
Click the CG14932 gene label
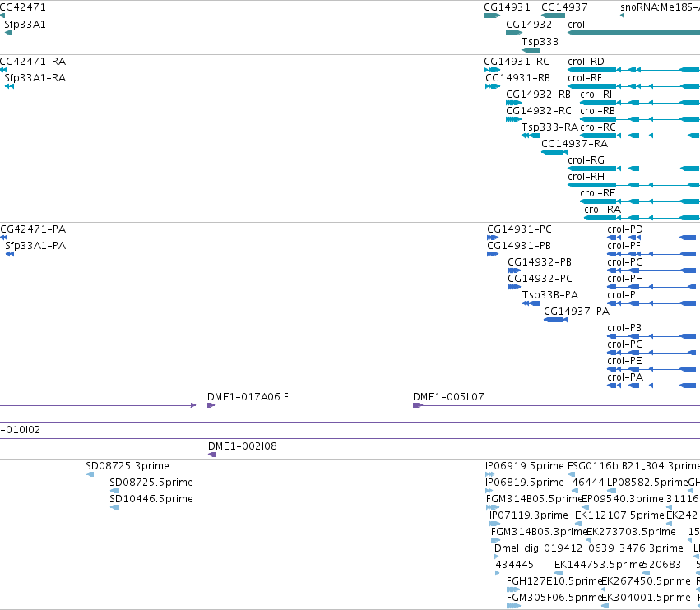tap(529, 25)
